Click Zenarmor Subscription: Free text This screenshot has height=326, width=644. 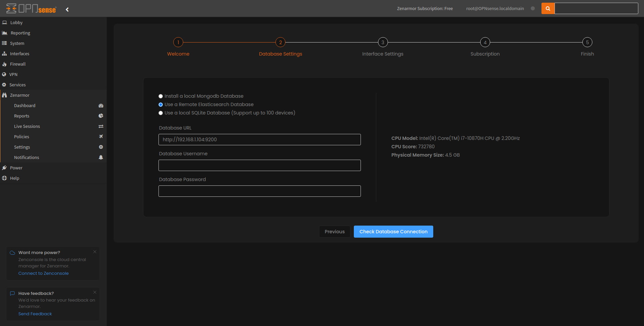425,8
